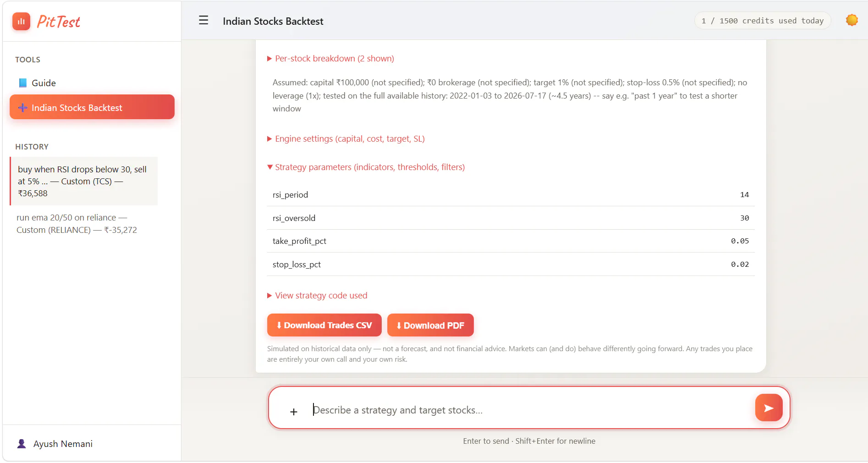Click the stop_loss_pct value 0.02
Screen dimensions: 868x463
pos(740,265)
